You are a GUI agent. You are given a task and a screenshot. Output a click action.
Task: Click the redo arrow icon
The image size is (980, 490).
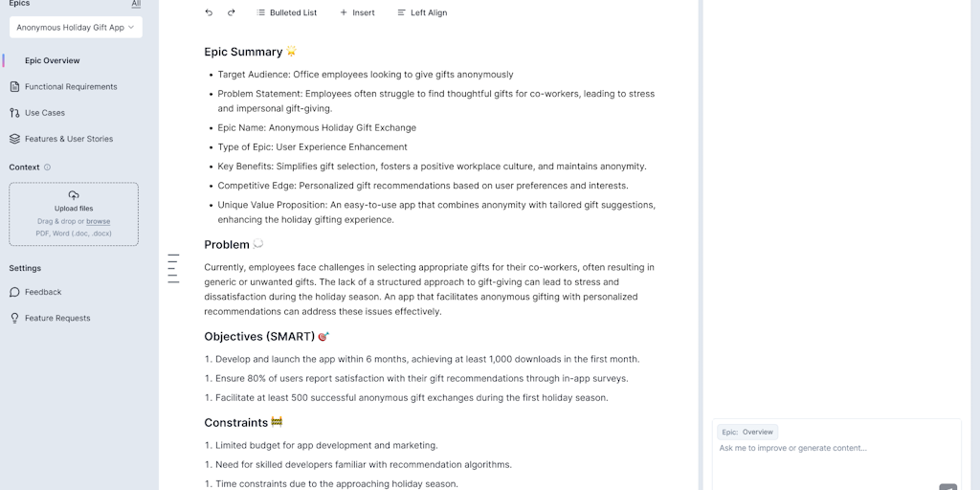[232, 12]
